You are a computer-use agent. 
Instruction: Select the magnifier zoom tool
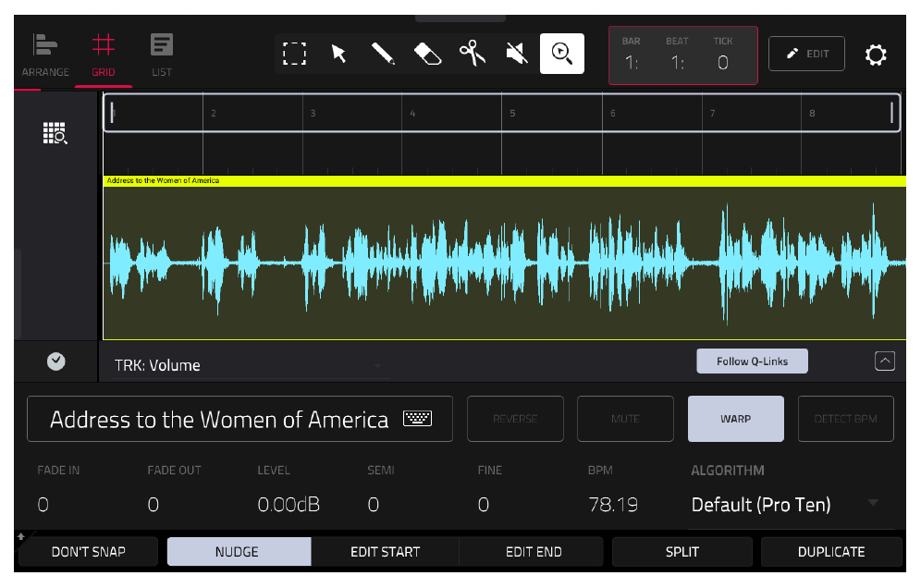tap(561, 54)
